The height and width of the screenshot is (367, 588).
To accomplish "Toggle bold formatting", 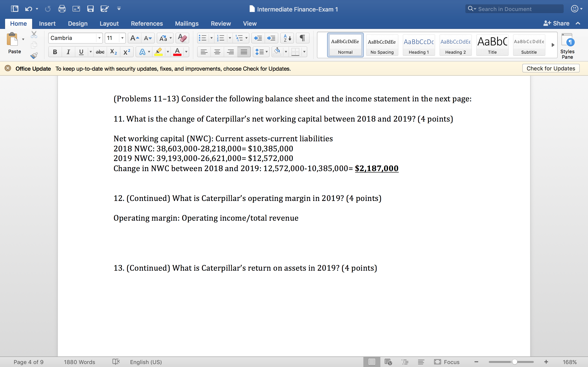I will pyautogui.click(x=55, y=52).
